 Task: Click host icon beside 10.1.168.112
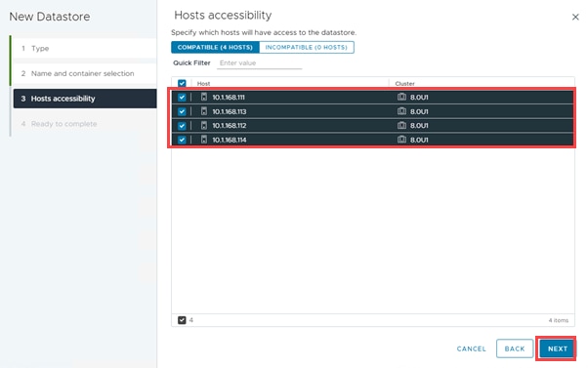203,125
